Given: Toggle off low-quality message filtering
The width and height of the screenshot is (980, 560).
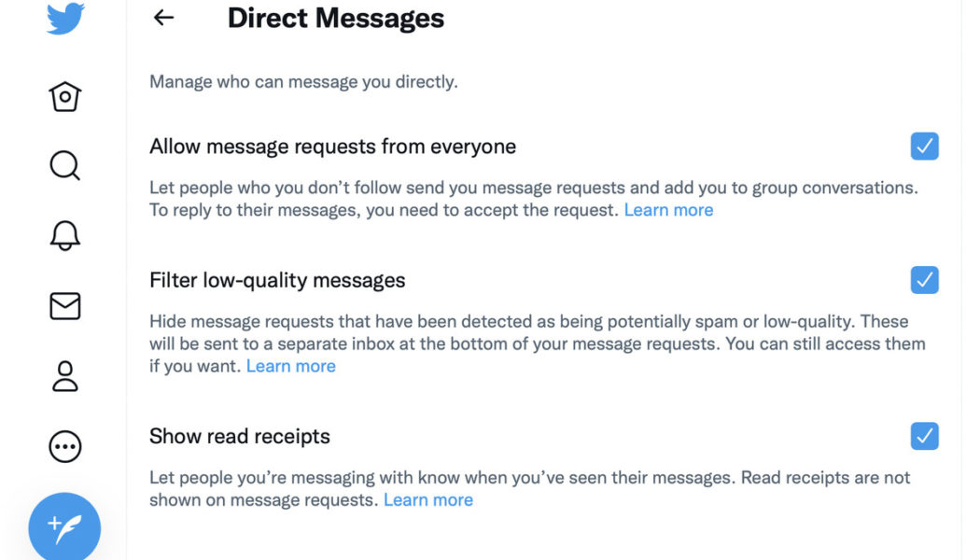Looking at the screenshot, I should [x=923, y=280].
